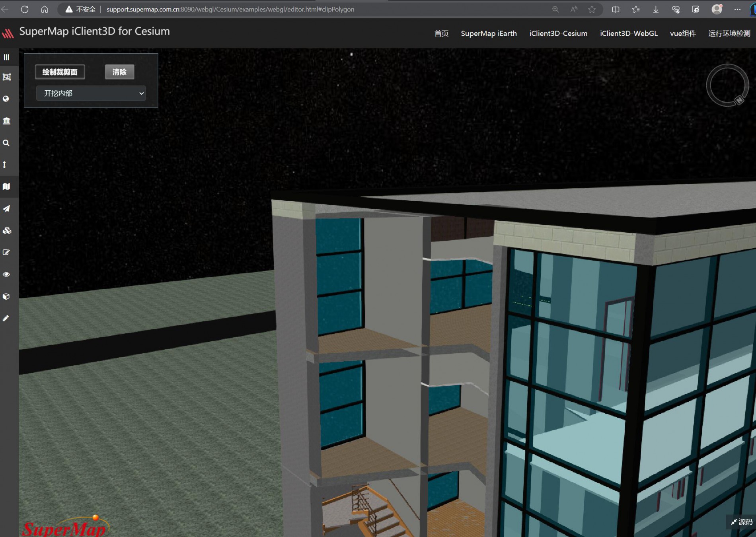The image size is (756, 537).
Task: Click the compass navigation ring
Action: point(727,85)
